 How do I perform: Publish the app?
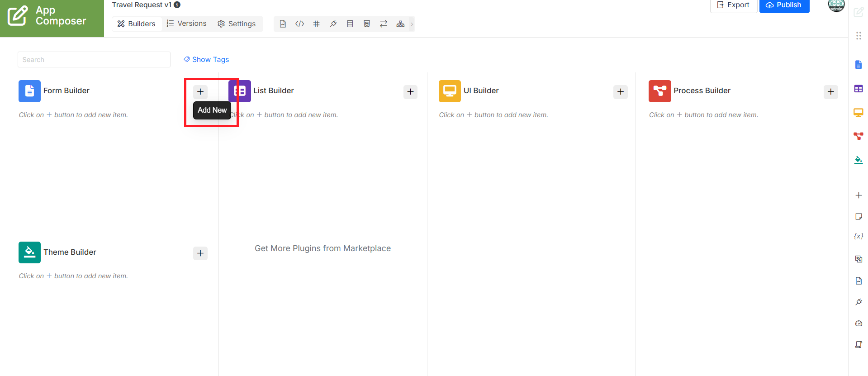784,5
